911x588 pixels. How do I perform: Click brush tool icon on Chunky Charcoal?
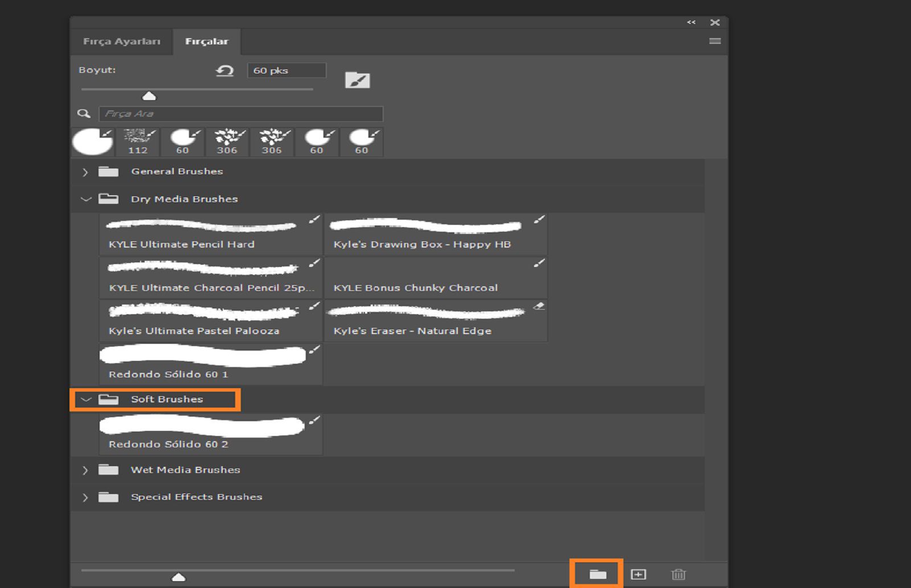(539, 263)
